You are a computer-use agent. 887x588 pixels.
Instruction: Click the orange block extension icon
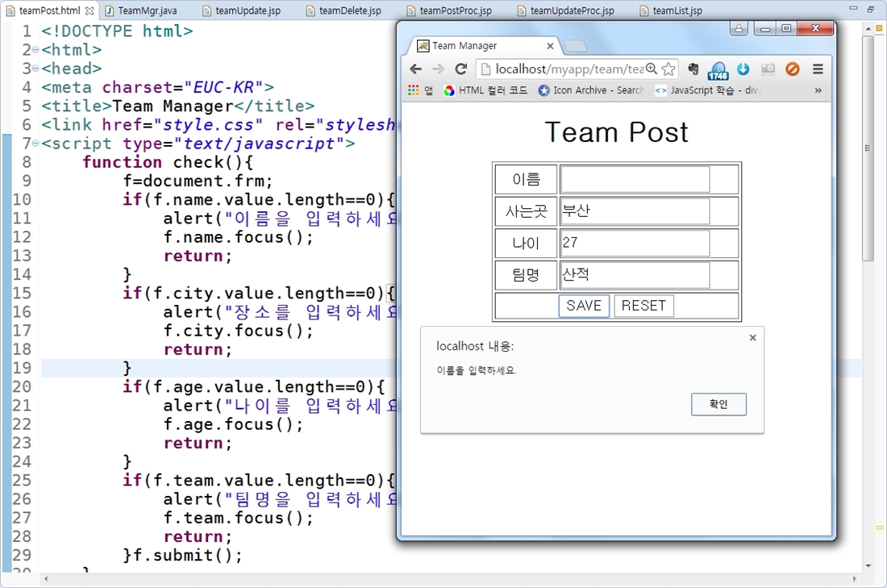(793, 69)
